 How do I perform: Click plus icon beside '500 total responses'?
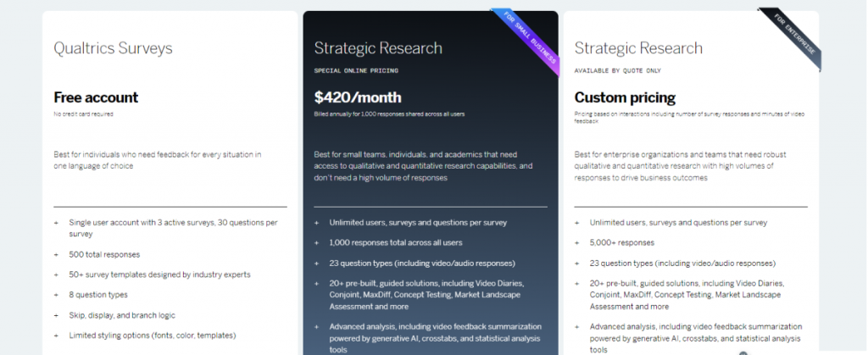tap(57, 254)
